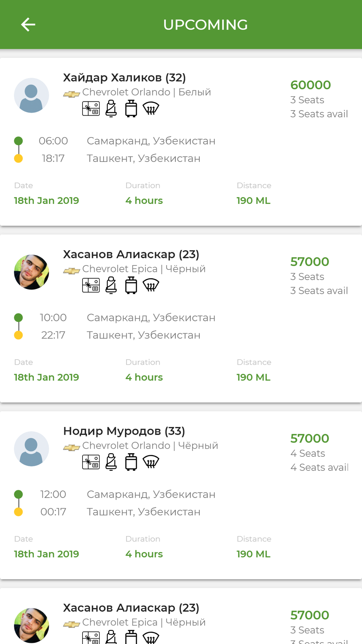Tap air conditioner icon on Хайдар Халиков ride
The width and height of the screenshot is (362, 644).
pyautogui.click(x=91, y=108)
